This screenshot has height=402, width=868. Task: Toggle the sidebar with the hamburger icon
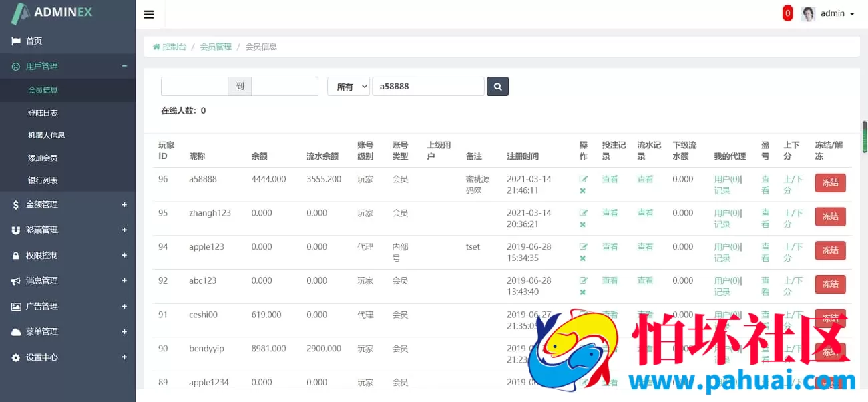[149, 13]
